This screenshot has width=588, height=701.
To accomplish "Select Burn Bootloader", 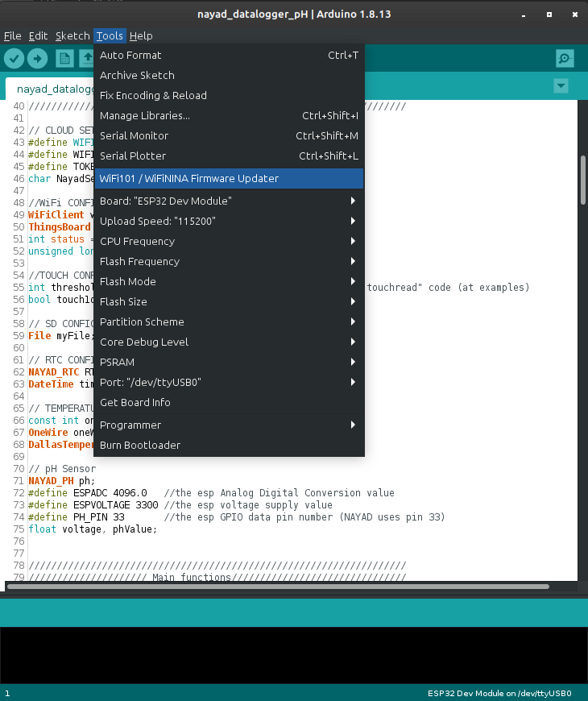I will coord(229,445).
